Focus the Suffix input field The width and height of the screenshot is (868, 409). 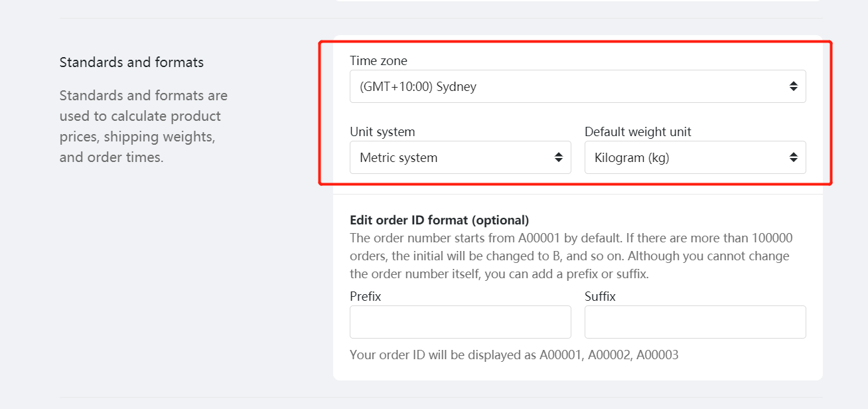[695, 322]
